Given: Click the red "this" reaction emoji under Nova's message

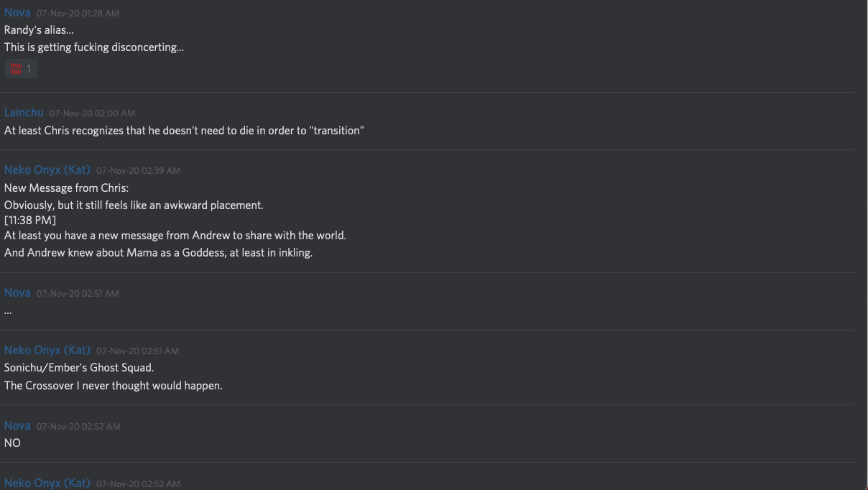Looking at the screenshot, I should pos(17,69).
